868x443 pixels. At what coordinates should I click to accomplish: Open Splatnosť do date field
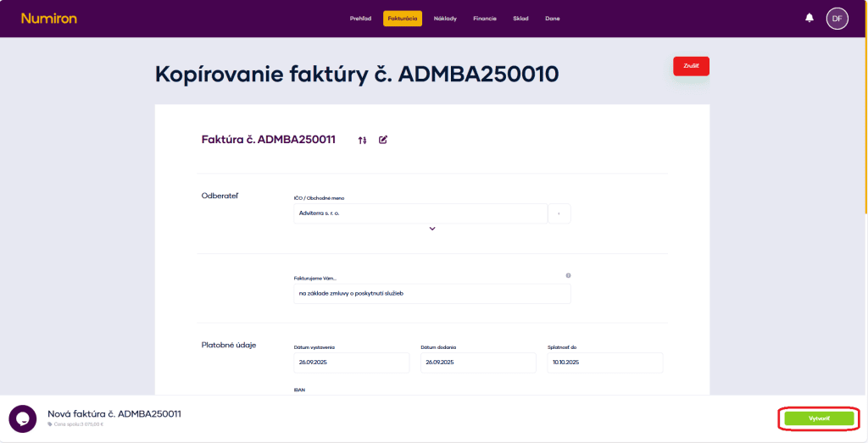(605, 363)
